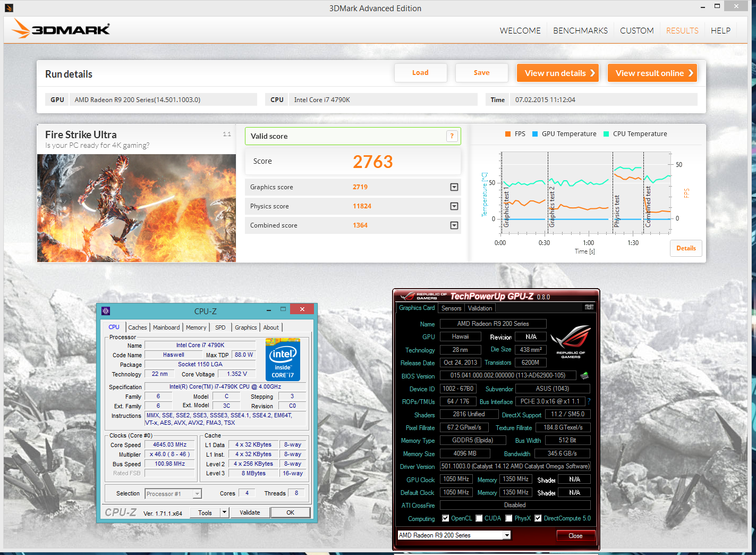Image resolution: width=756 pixels, height=555 pixels.
Task: Click the Fire Strike Ultra thumbnail image
Action: 137,208
